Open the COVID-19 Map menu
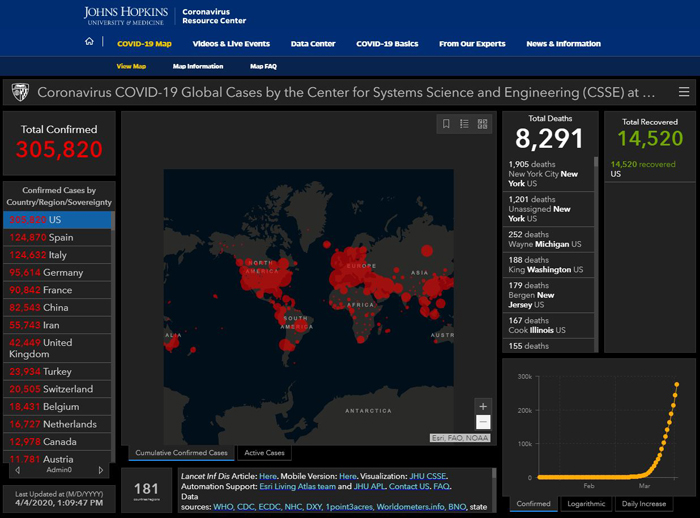The width and height of the screenshot is (700, 518). point(144,44)
